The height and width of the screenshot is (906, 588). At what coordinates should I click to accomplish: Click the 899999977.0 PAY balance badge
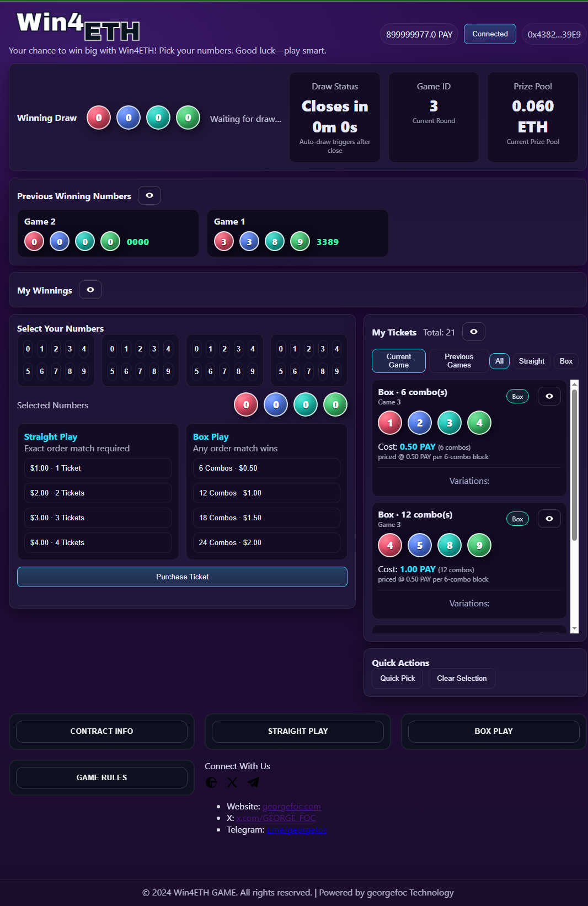(419, 34)
